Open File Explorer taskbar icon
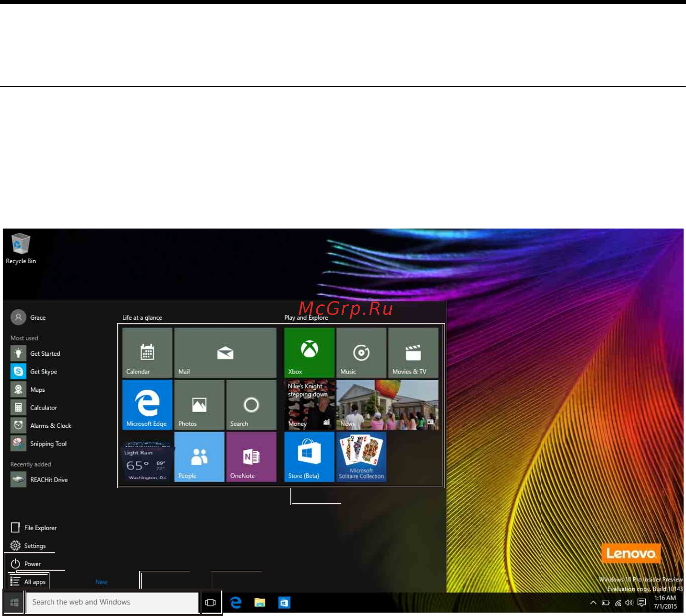Screen dimensions: 686x616 (x=260, y=603)
